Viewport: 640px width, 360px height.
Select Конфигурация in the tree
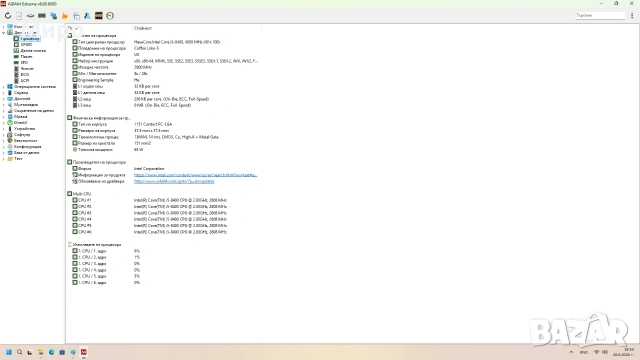coord(27,147)
